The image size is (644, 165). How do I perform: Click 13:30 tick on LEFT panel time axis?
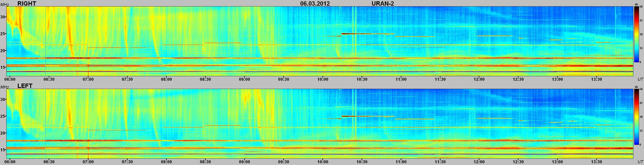pos(597,162)
